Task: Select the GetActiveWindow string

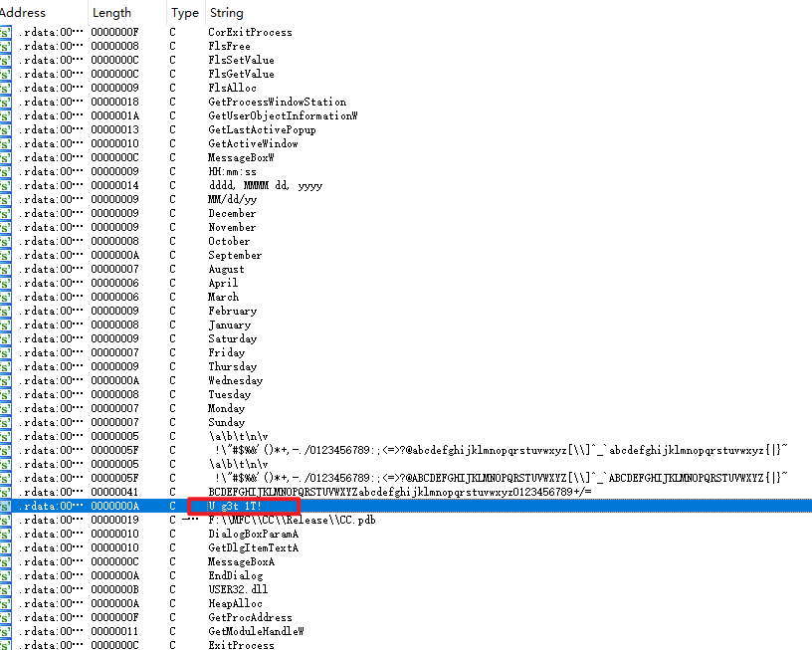Action: [x=253, y=143]
